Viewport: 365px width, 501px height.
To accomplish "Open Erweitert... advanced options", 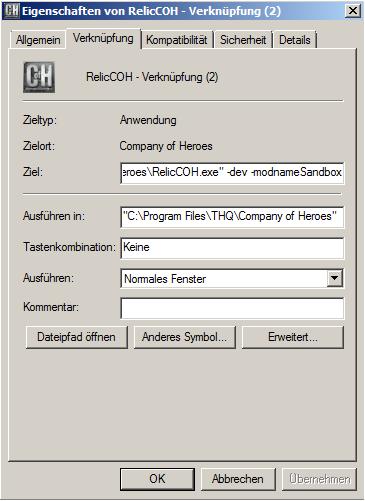I will click(x=293, y=337).
